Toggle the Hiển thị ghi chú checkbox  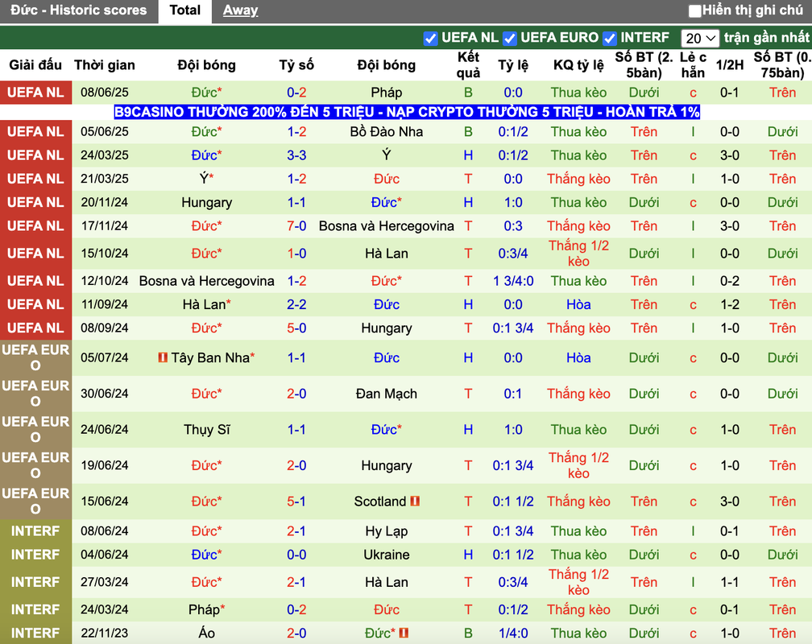(x=694, y=10)
